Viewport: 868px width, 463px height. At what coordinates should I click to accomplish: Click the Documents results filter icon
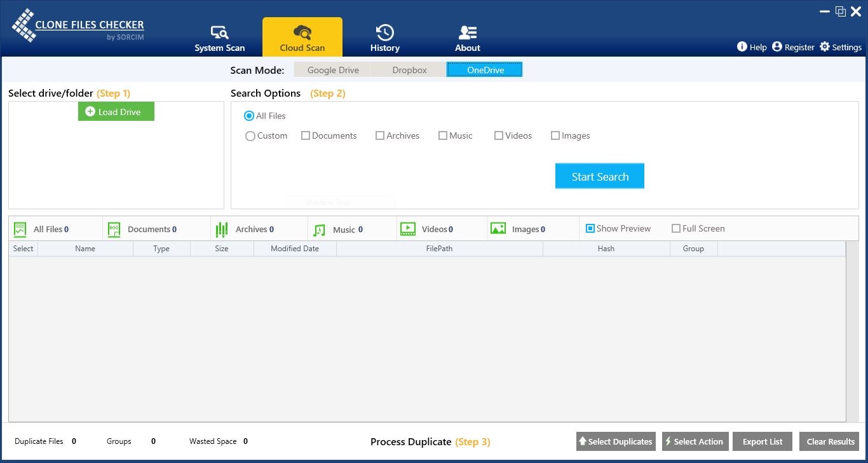(114, 229)
